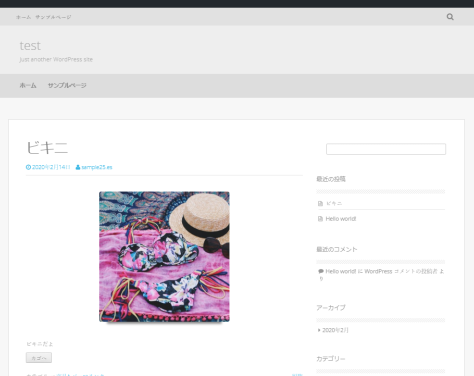Screen dimensions: 474x376
Task: Open ホーム in the small top bar
Action: (x=24, y=17)
